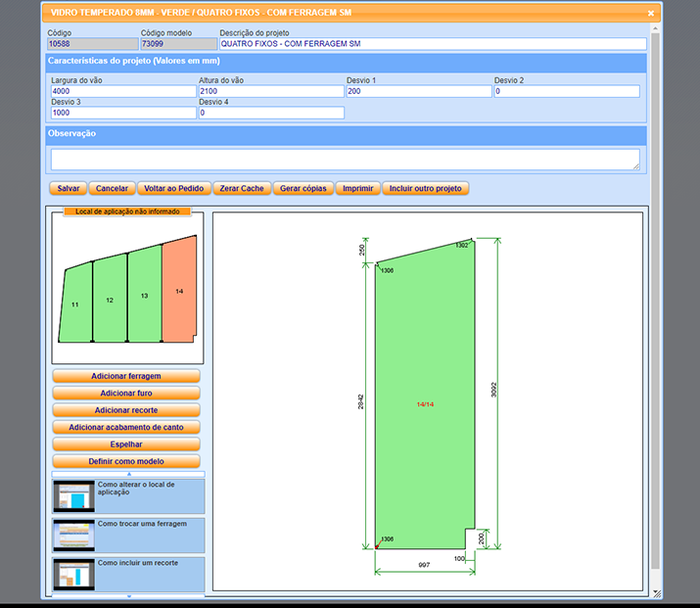Choose Adicionar ferragem
The height and width of the screenshot is (608, 700).
point(126,376)
